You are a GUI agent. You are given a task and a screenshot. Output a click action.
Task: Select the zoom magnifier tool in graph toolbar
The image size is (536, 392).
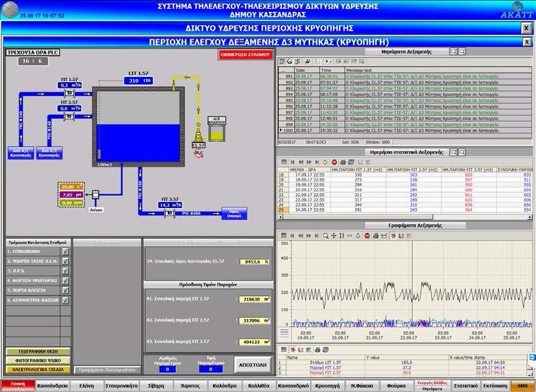(x=326, y=236)
